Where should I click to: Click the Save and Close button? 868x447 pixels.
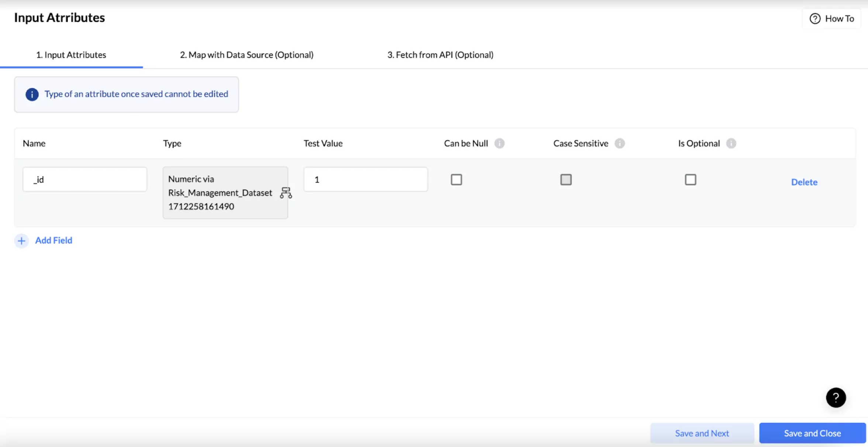[812, 433]
